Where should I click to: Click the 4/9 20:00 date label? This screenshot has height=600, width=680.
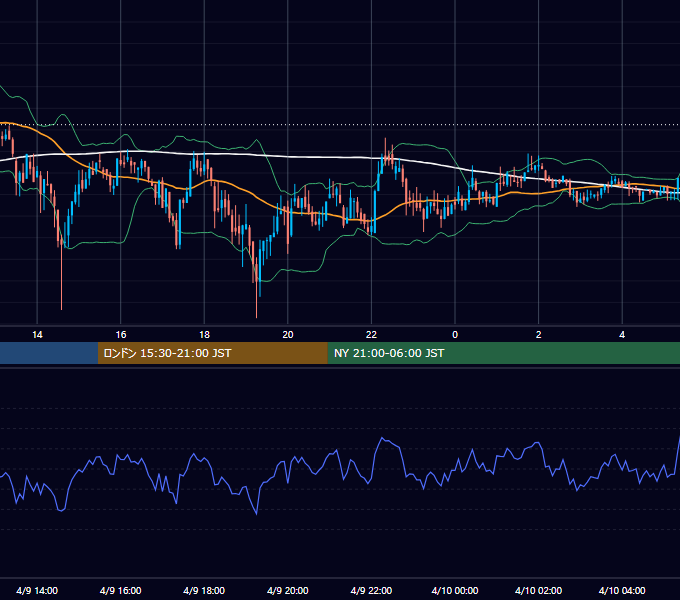tap(288, 590)
